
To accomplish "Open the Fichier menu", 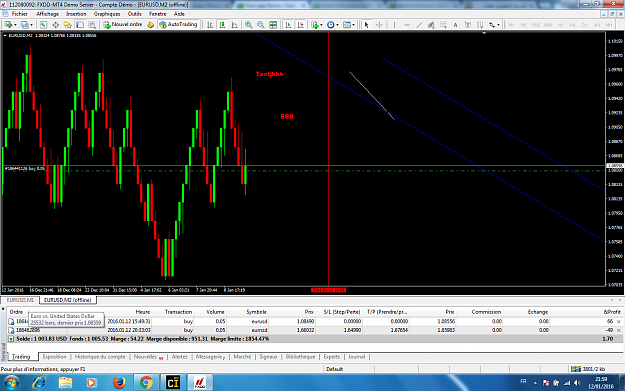I will (x=20, y=14).
